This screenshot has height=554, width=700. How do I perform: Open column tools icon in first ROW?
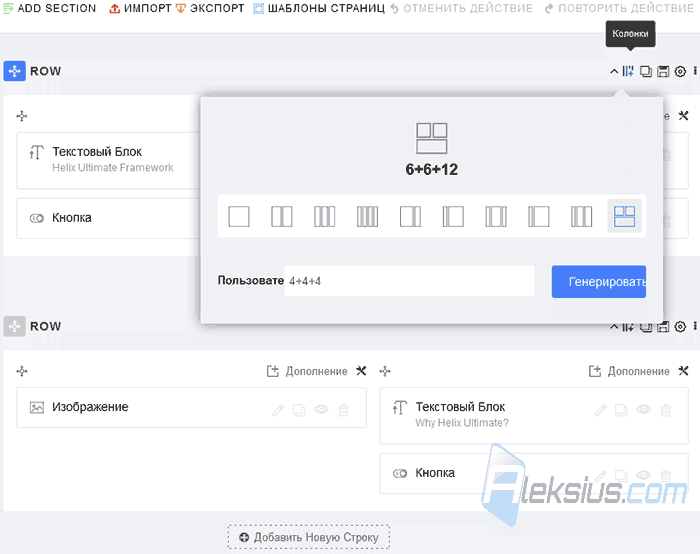coord(683,116)
